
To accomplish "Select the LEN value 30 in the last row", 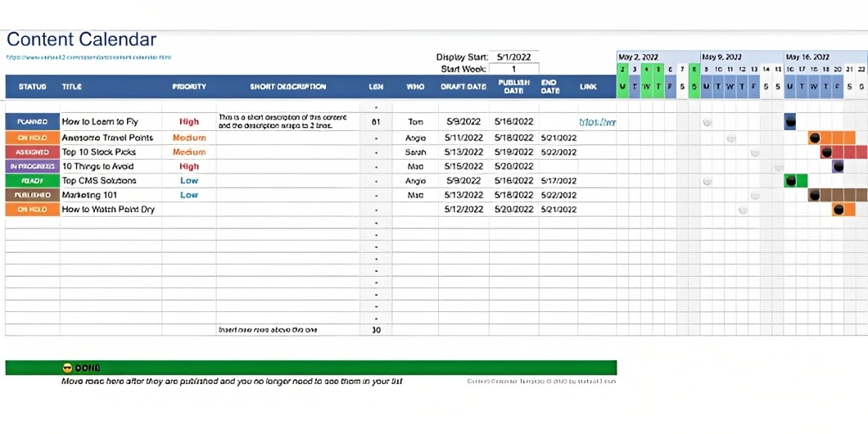I will click(376, 330).
